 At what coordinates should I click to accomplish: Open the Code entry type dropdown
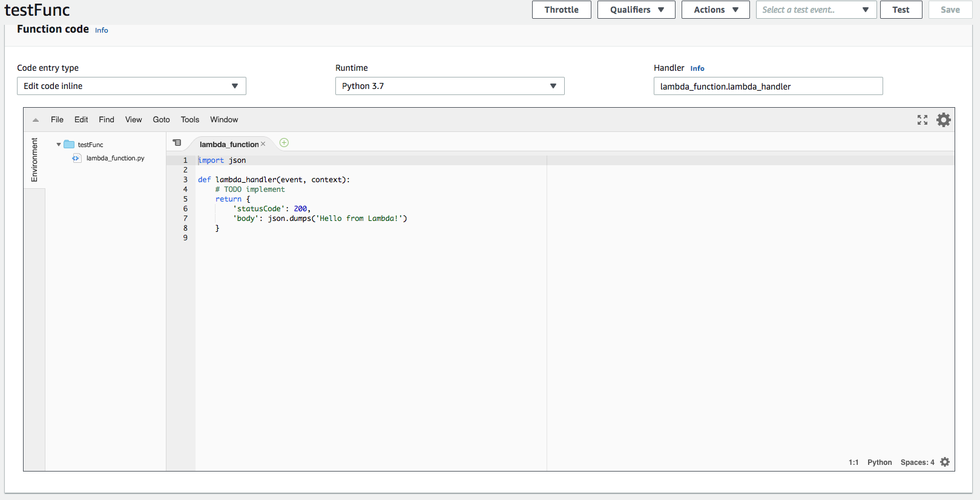coord(131,86)
